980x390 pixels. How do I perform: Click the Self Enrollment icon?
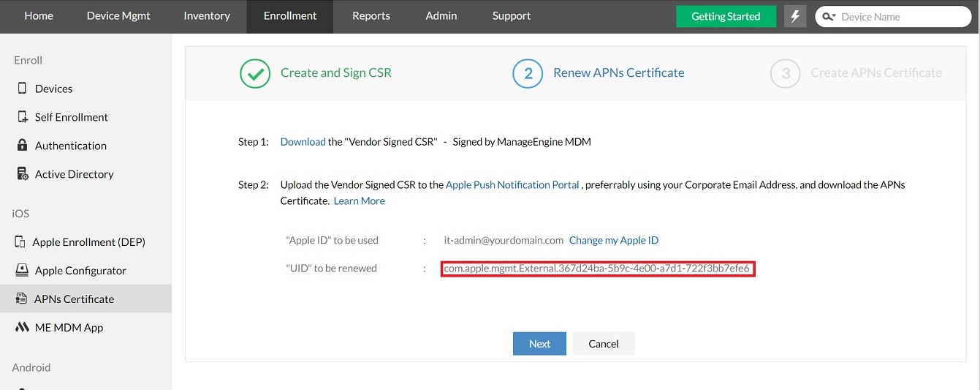coord(22,117)
